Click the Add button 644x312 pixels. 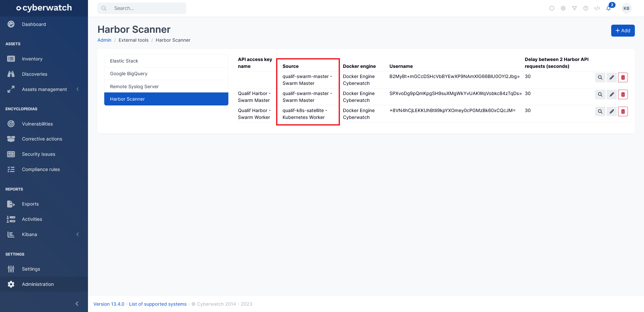[x=623, y=31]
